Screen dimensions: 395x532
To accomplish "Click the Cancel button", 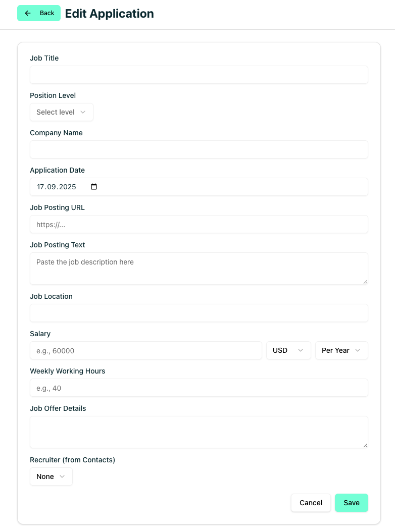I will pyautogui.click(x=311, y=503).
